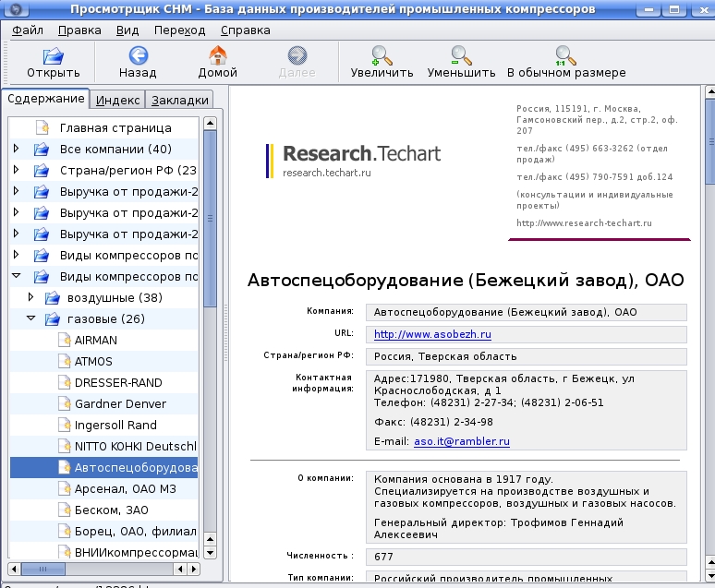Image resolution: width=715 pixels, height=588 pixels.
Task: Click the tree horizontal scrollbar left arrow
Action: pyautogui.click(x=15, y=569)
